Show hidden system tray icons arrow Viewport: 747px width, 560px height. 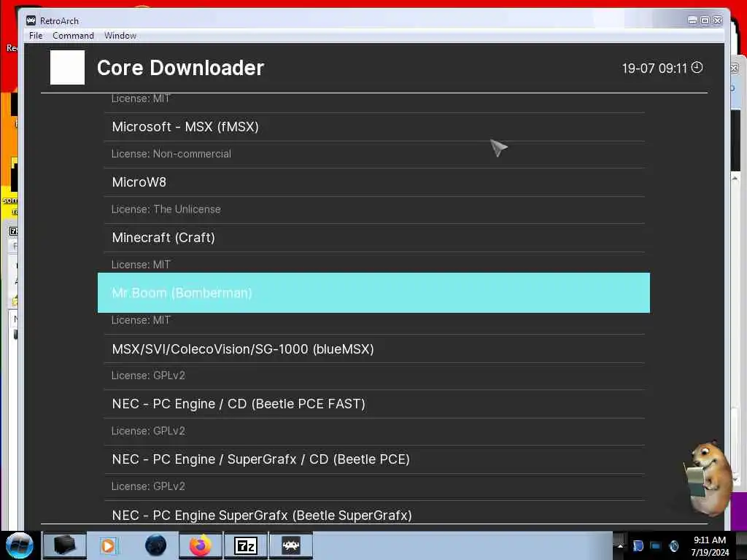point(620,545)
